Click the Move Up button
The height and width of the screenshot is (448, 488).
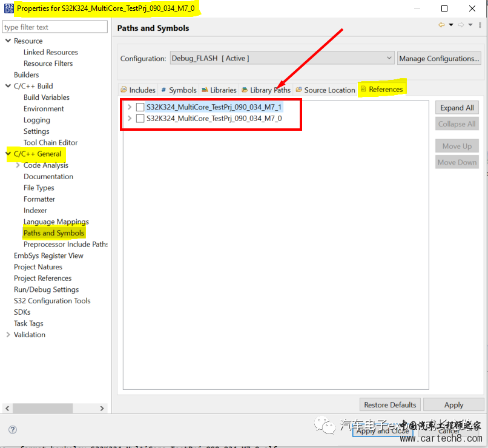point(457,147)
